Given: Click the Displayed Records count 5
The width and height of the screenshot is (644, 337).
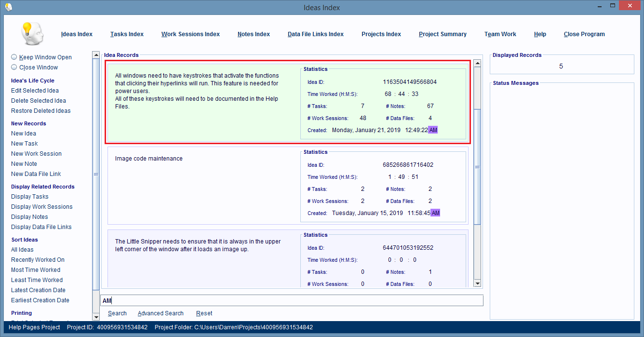Looking at the screenshot, I should click(x=561, y=67).
